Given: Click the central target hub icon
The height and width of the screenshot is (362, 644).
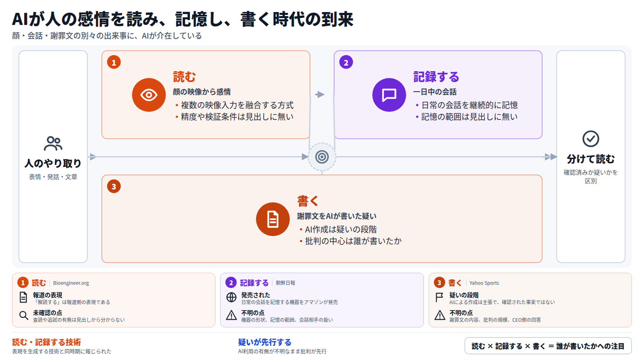Looking at the screenshot, I should 322,157.
